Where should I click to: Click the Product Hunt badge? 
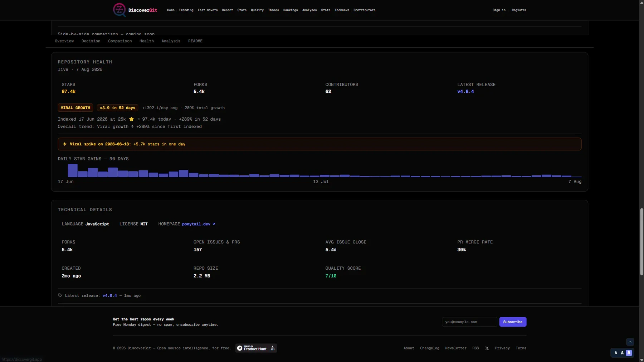coord(256,348)
